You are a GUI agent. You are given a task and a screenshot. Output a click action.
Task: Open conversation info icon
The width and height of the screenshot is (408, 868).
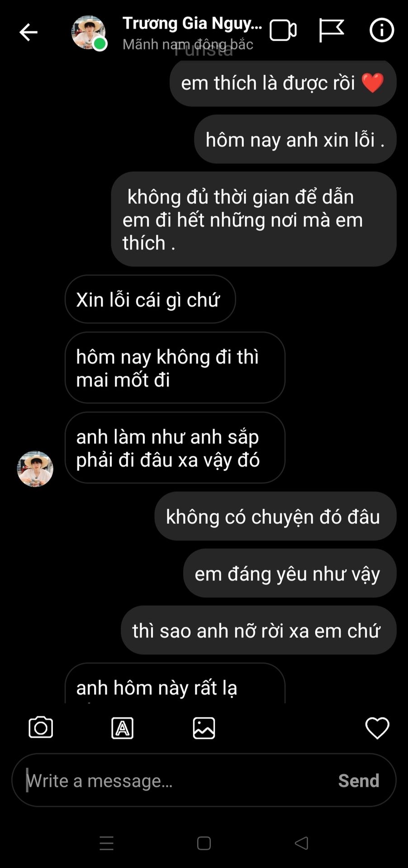[x=382, y=30]
